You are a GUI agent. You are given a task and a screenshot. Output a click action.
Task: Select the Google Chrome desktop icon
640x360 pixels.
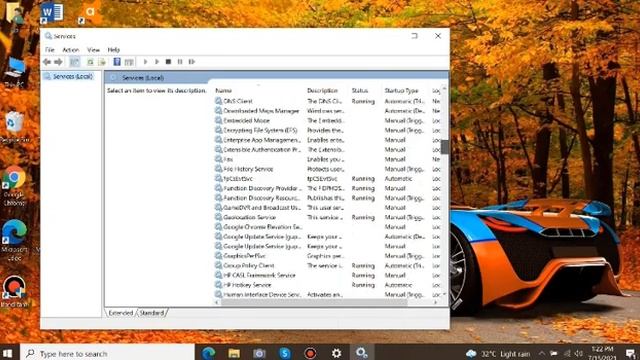[x=15, y=186]
